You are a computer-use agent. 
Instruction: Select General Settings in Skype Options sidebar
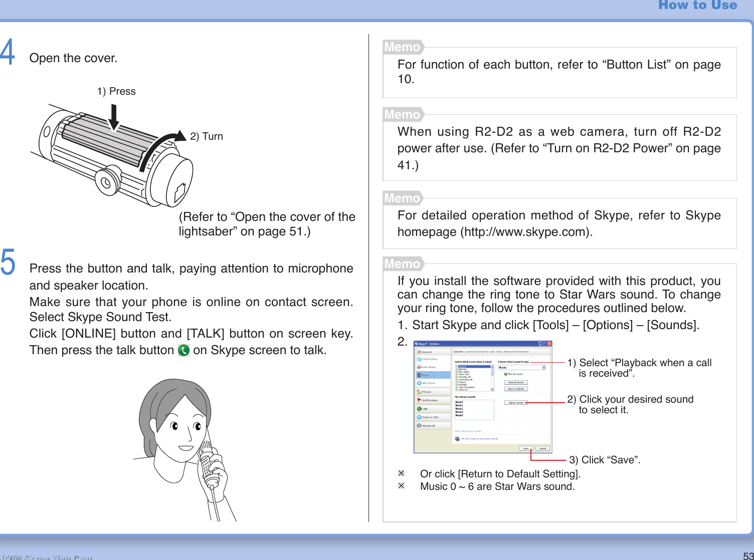pos(434,359)
